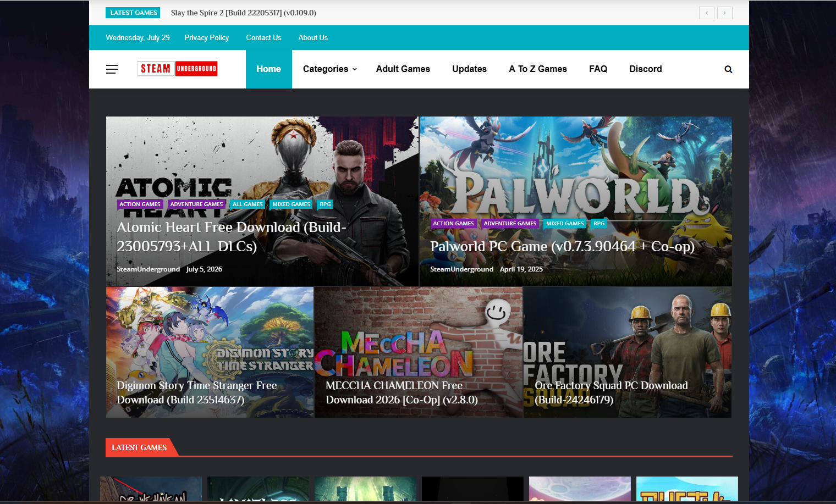The height and width of the screenshot is (504, 836).
Task: Show next latest game ticker arrow
Action: click(x=725, y=13)
